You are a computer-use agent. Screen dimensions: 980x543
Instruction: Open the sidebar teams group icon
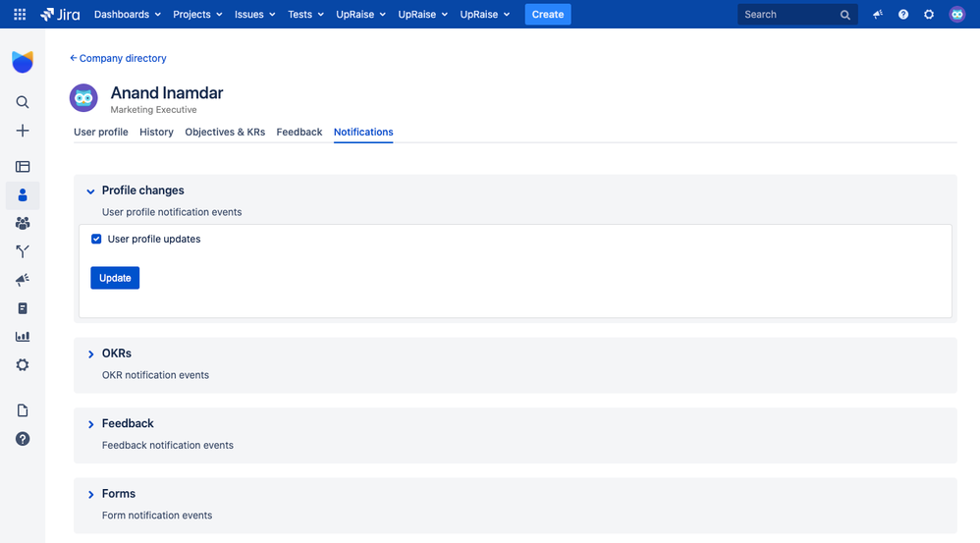pos(23,223)
